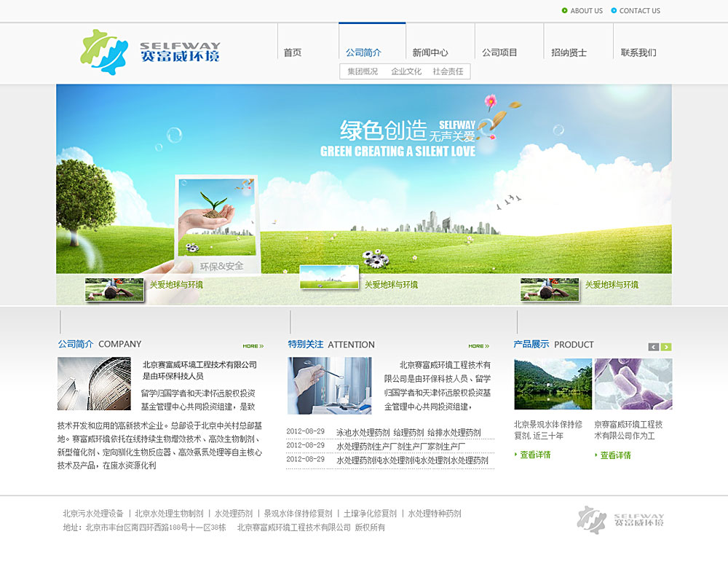
Task: Click the blue CONTACT US bullet icon
Action: tap(614, 11)
